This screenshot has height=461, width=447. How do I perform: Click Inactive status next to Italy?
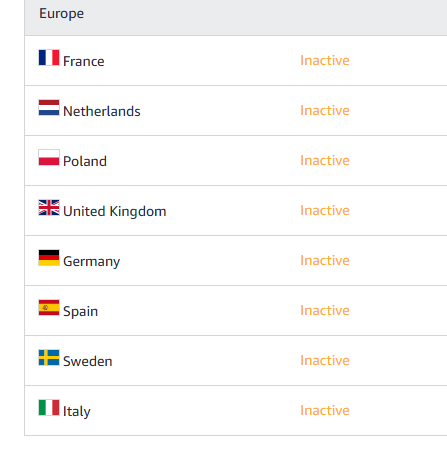point(325,410)
